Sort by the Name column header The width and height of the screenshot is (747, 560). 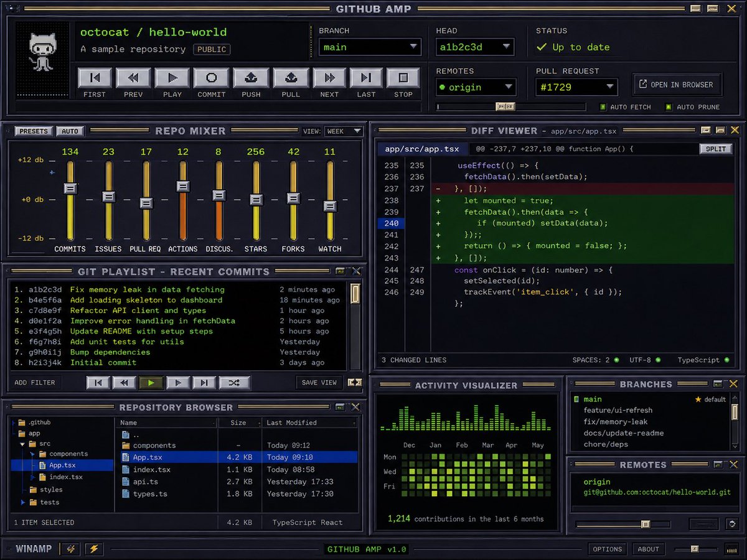(167, 422)
